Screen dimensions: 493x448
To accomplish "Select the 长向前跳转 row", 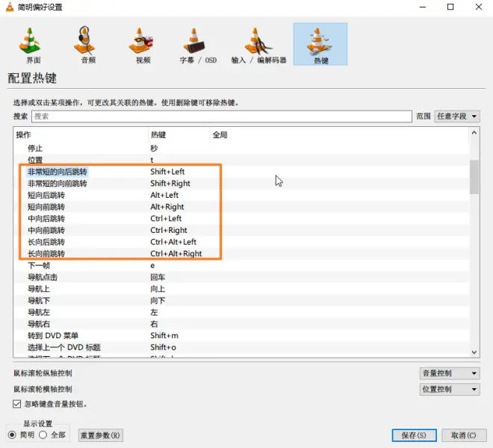I will point(241,254).
